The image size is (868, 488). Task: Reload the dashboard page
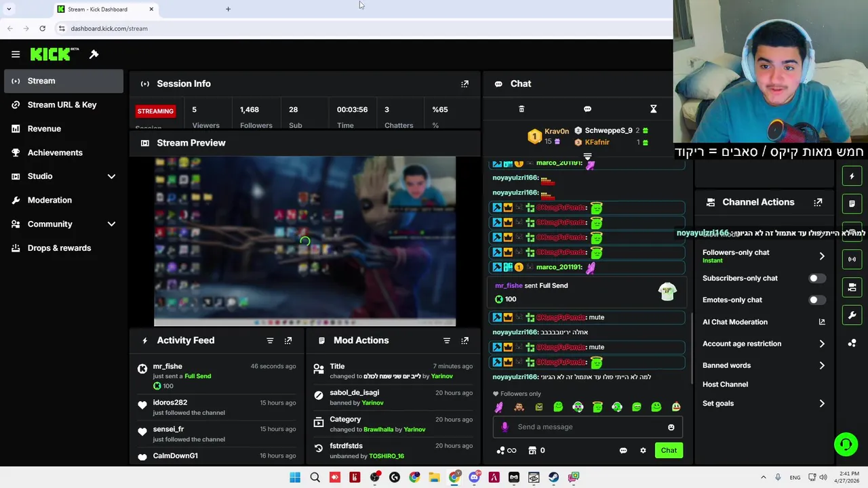(x=42, y=28)
